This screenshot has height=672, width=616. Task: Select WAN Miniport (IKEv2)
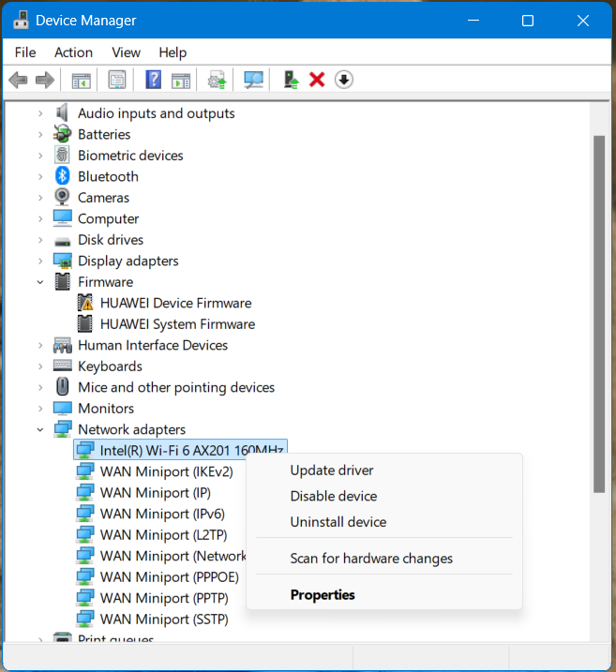(x=166, y=471)
